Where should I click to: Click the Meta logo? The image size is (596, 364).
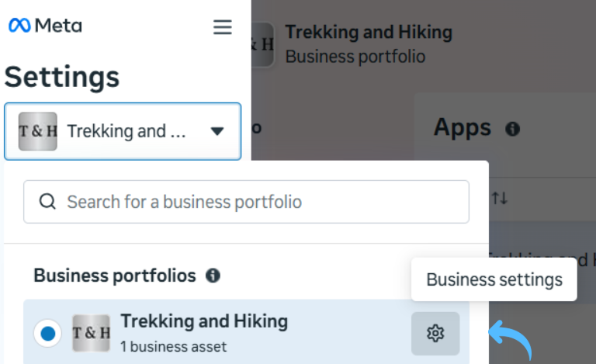(44, 26)
